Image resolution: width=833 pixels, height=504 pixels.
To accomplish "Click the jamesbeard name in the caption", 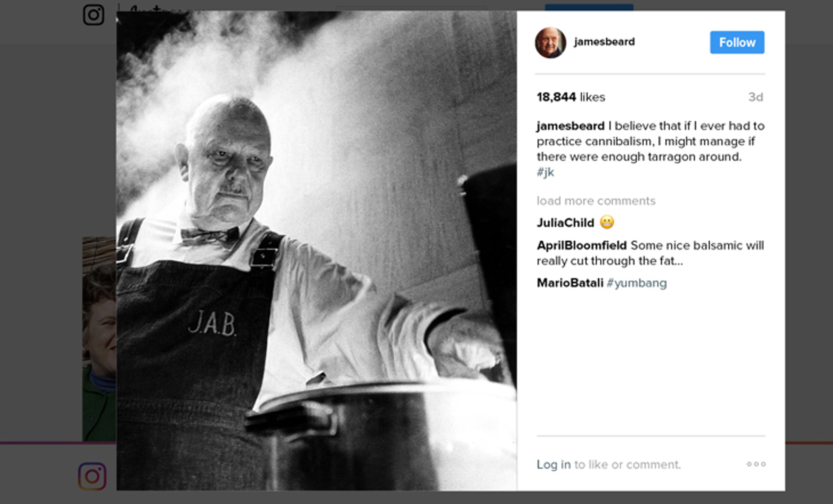I will coord(571,126).
